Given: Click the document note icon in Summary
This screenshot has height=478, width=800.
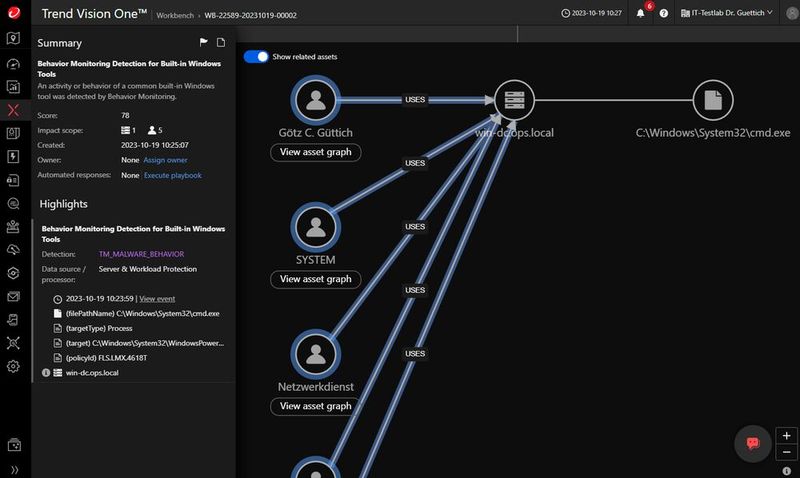Looking at the screenshot, I should coord(221,42).
